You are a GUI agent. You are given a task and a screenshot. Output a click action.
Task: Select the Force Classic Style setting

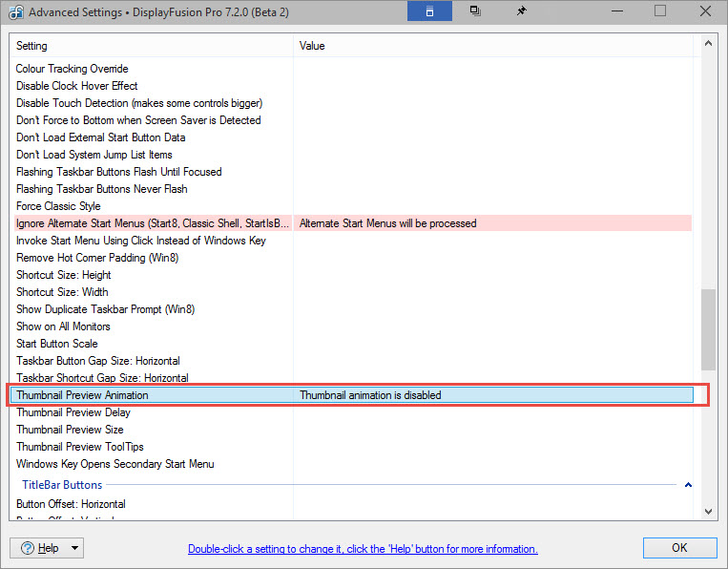click(x=58, y=206)
